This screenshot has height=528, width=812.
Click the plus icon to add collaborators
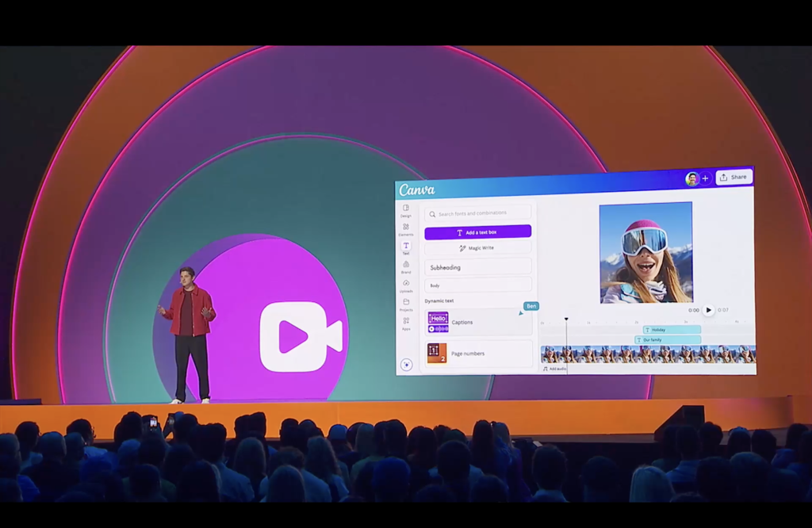tap(705, 178)
